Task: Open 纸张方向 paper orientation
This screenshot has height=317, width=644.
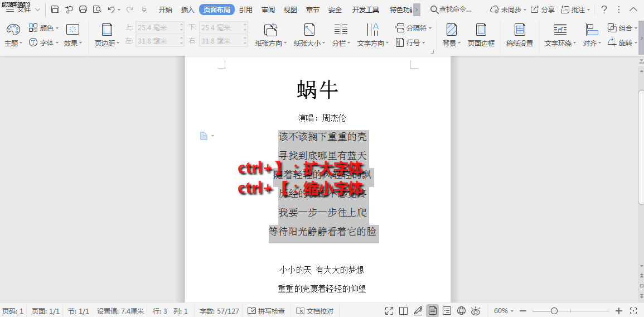Action: coord(270,35)
